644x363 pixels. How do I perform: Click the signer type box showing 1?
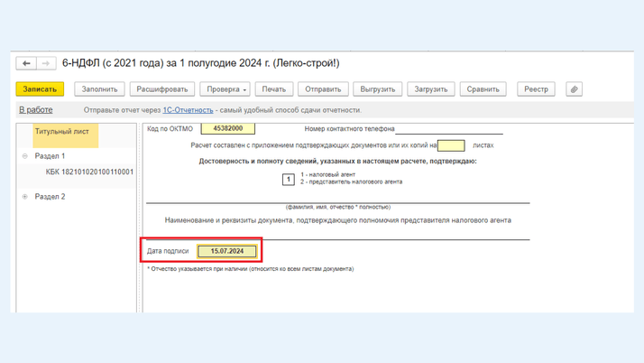coord(289,179)
